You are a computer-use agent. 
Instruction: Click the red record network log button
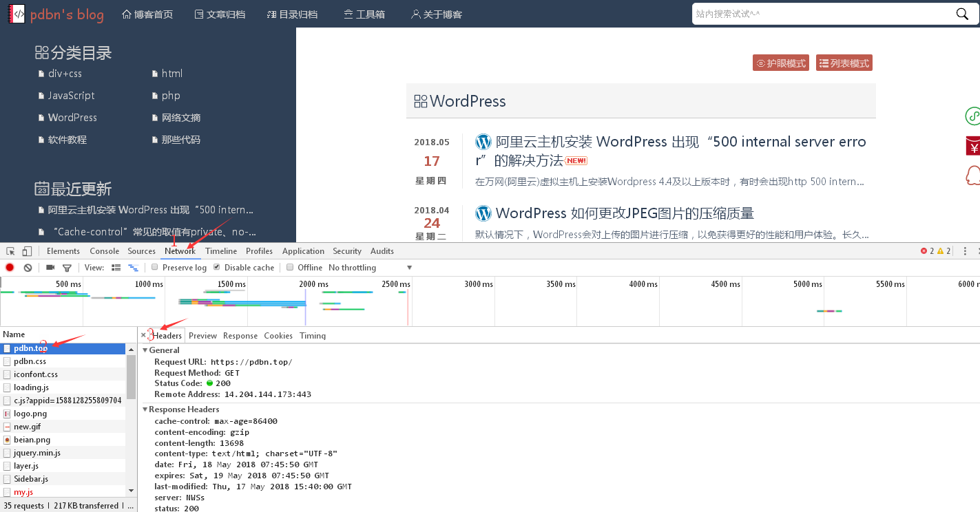pyautogui.click(x=10, y=268)
